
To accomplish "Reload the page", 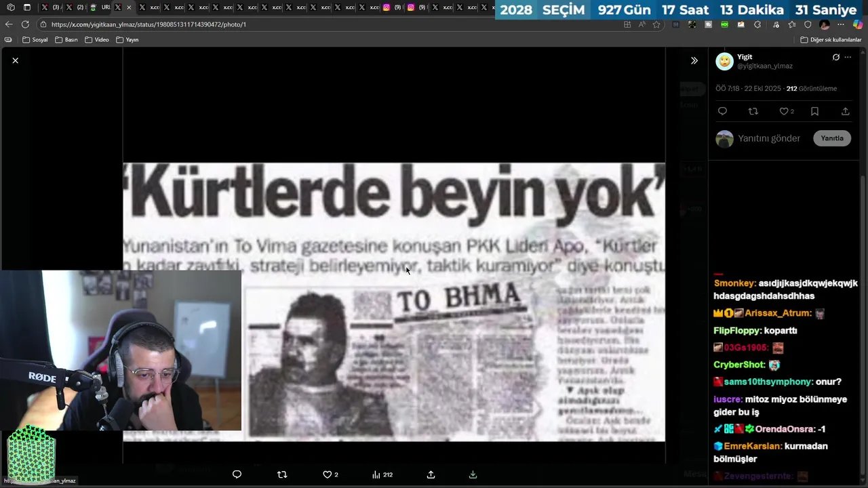I will click(25, 24).
